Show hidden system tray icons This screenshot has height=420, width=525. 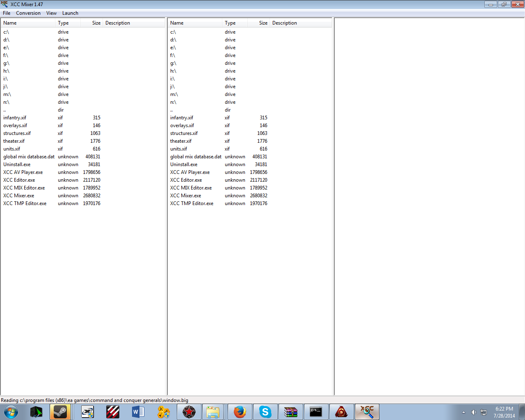click(463, 412)
